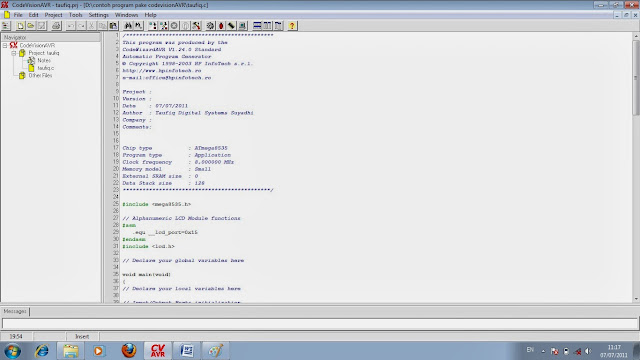Click the Messages tab

tap(15, 311)
